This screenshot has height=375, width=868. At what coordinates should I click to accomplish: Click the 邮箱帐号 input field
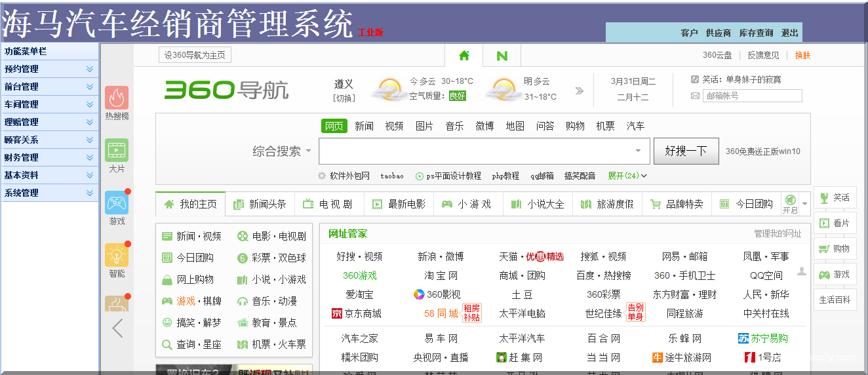click(x=752, y=96)
